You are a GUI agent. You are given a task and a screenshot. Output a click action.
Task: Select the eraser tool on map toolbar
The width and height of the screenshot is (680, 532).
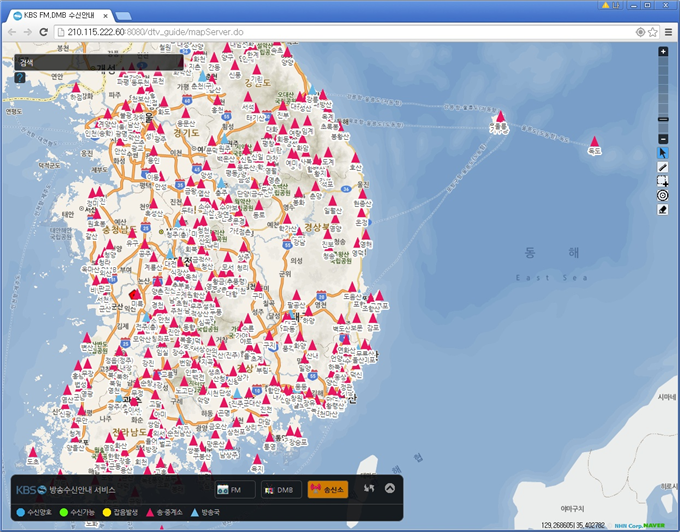pos(663,210)
